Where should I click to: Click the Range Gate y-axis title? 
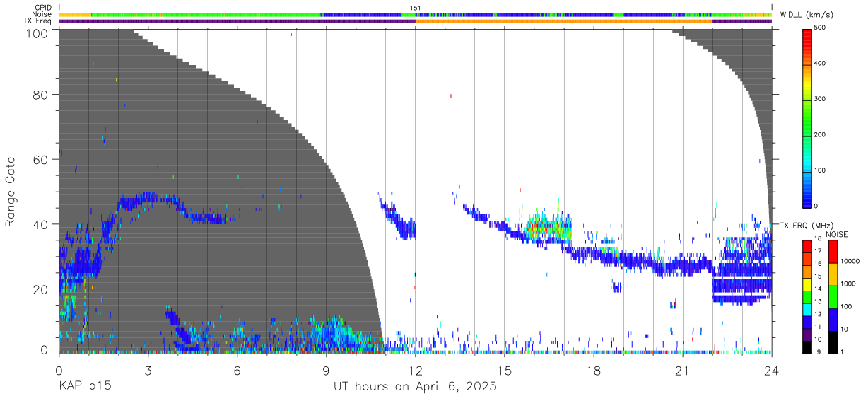(11, 192)
